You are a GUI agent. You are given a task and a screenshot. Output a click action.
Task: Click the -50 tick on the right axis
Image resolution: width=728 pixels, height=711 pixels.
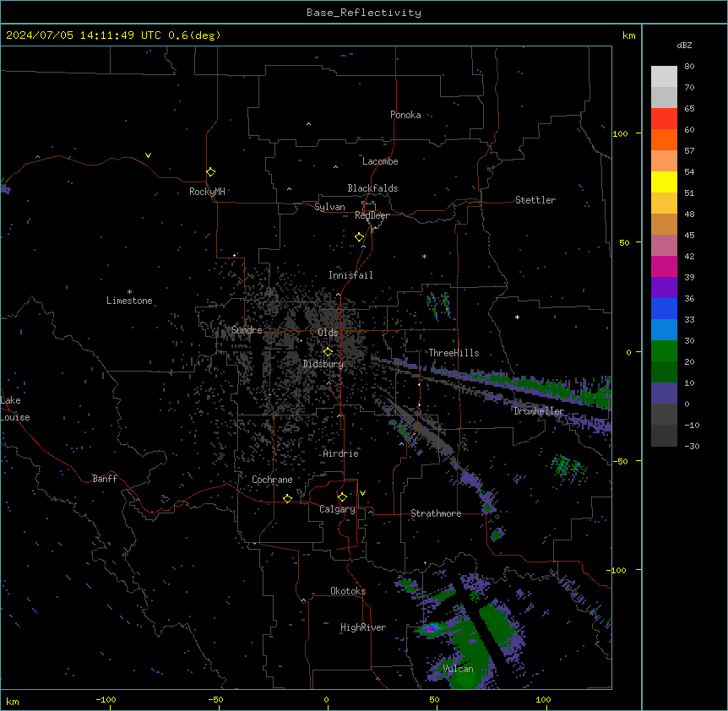click(620, 461)
